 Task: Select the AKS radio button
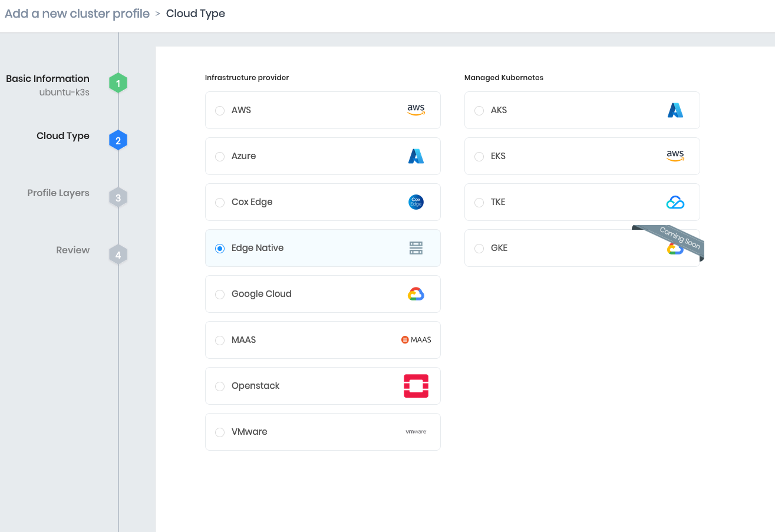[x=479, y=110]
